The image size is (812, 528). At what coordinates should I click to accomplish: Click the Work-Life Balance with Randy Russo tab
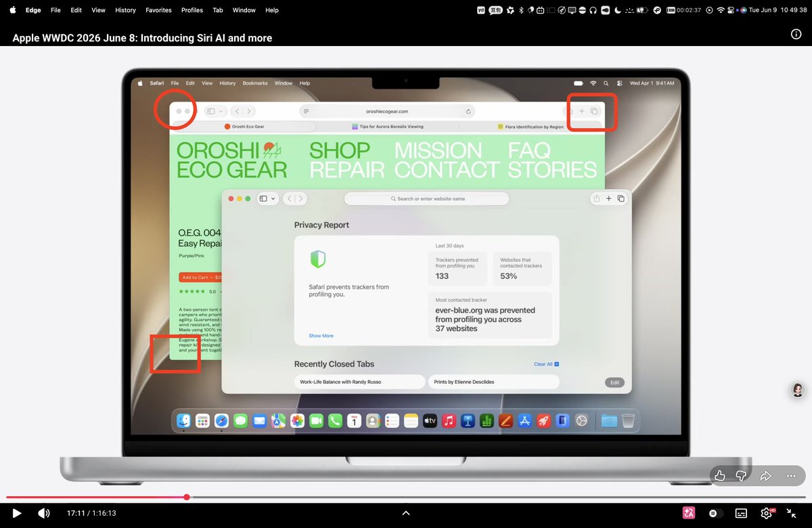pyautogui.click(x=360, y=382)
